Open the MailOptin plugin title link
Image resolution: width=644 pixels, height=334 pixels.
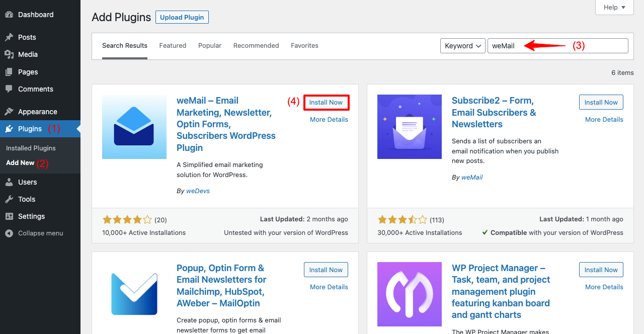(x=221, y=286)
